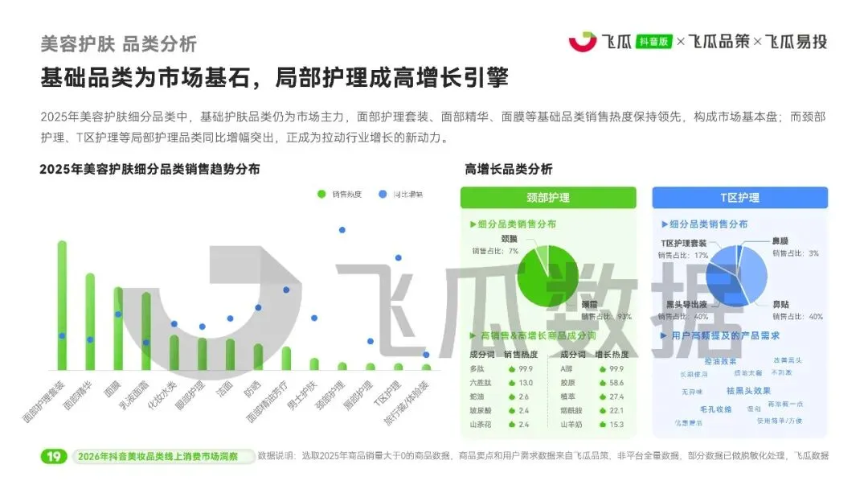This screenshot has width=868, height=489.
Task: Toggle the 毛孔收缩 keyword tag
Action: point(717,409)
